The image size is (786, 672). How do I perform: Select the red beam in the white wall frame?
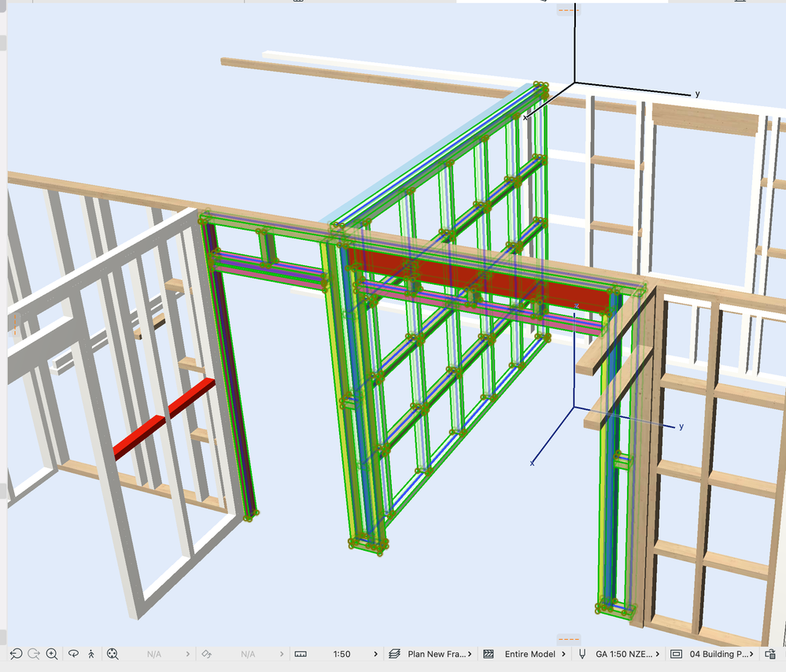pos(164,419)
